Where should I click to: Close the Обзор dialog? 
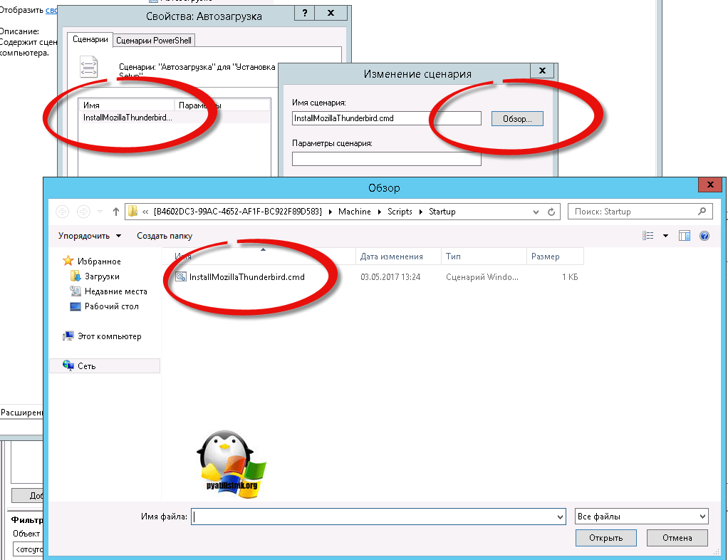point(710,185)
